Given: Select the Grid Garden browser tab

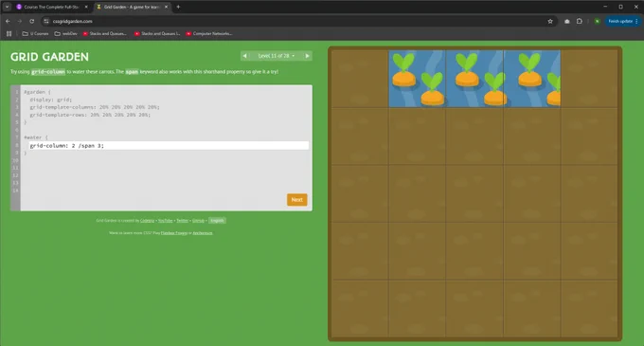Looking at the screenshot, I should [131, 7].
